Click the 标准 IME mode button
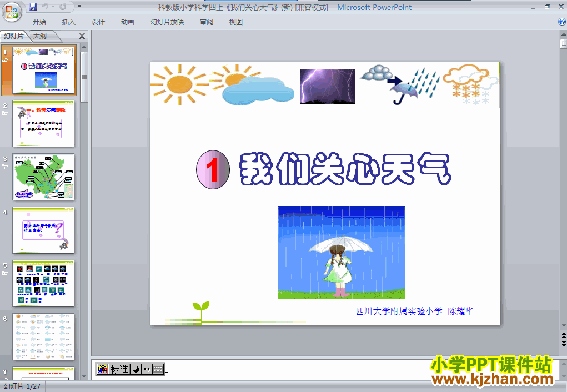567x392 pixels. [x=119, y=369]
